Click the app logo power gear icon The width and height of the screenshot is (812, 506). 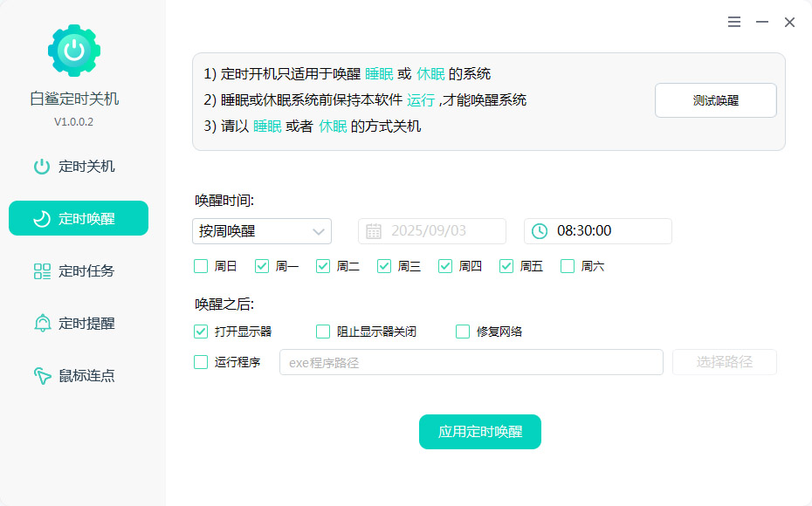74,51
